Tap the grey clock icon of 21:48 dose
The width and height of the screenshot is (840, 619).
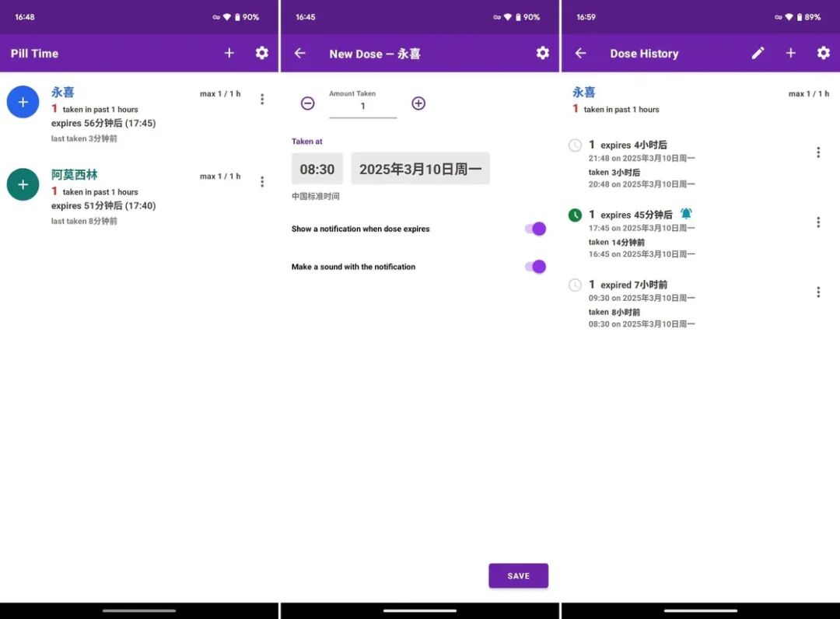pos(575,145)
